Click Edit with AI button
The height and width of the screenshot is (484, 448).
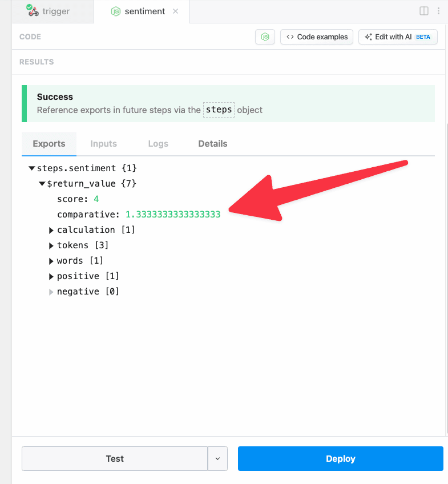pyautogui.click(x=398, y=37)
